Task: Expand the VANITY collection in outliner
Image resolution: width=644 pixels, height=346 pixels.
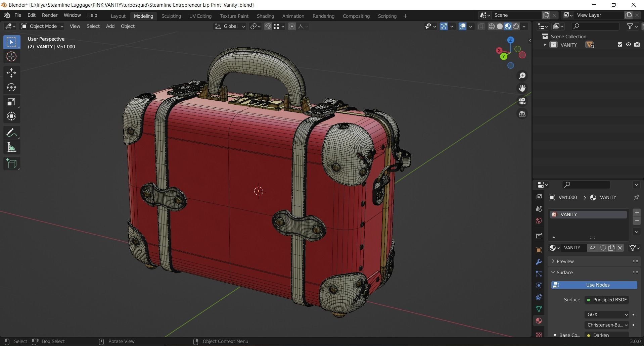Action: coord(545,45)
